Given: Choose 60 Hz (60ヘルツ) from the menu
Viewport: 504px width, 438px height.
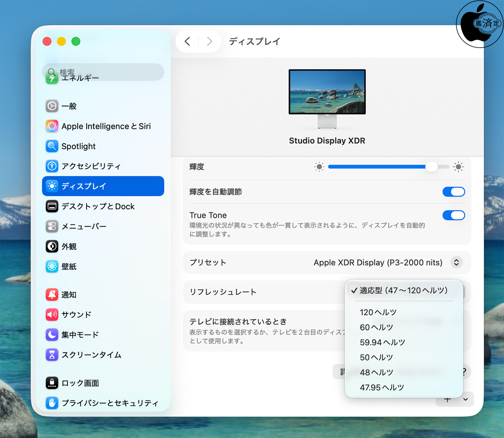Looking at the screenshot, I should pos(376,327).
